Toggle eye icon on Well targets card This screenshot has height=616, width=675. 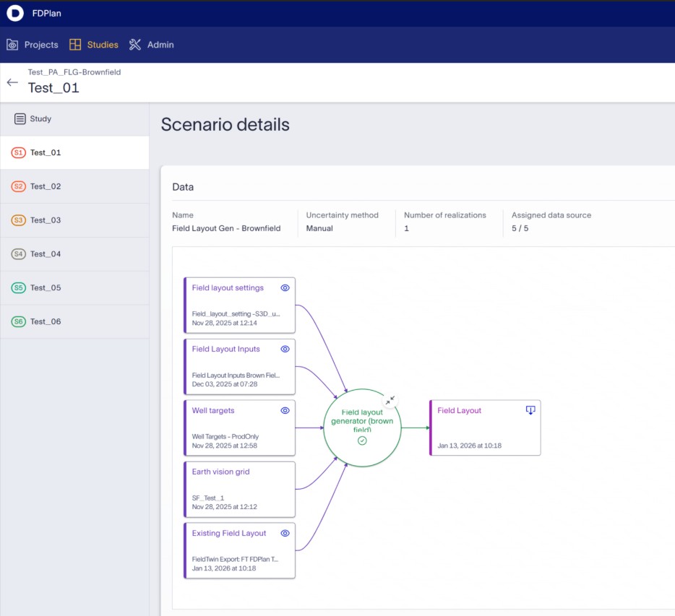[285, 410]
